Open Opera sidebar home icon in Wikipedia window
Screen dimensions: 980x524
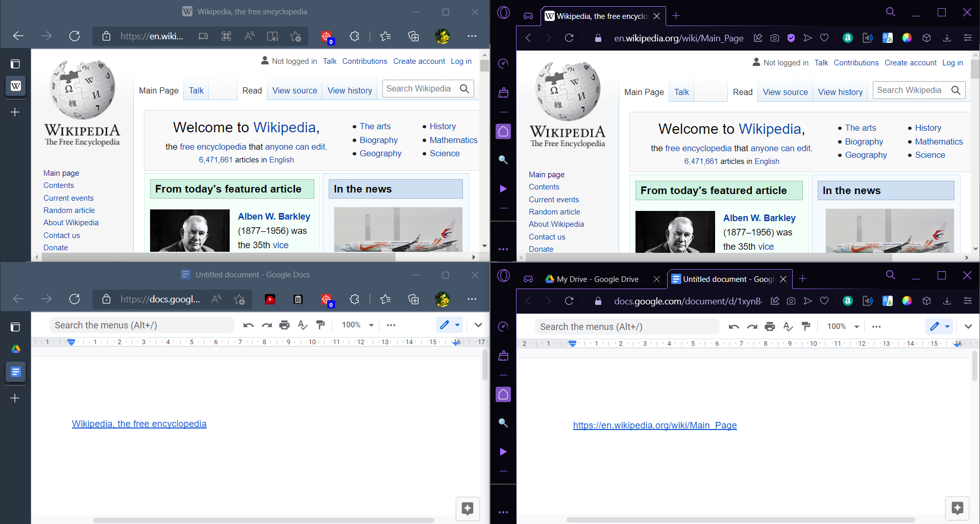pyautogui.click(x=503, y=131)
